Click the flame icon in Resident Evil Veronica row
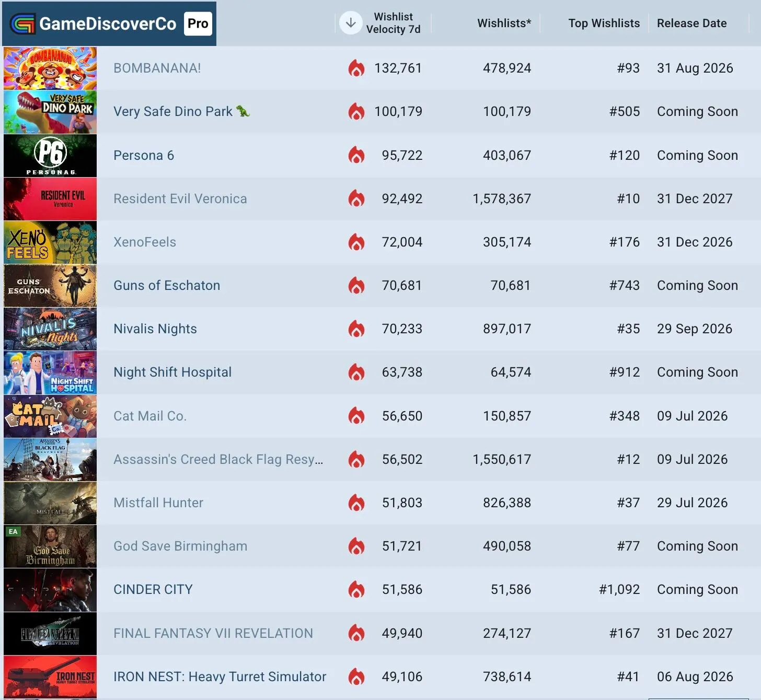Screen dimensions: 761x700 point(356,199)
